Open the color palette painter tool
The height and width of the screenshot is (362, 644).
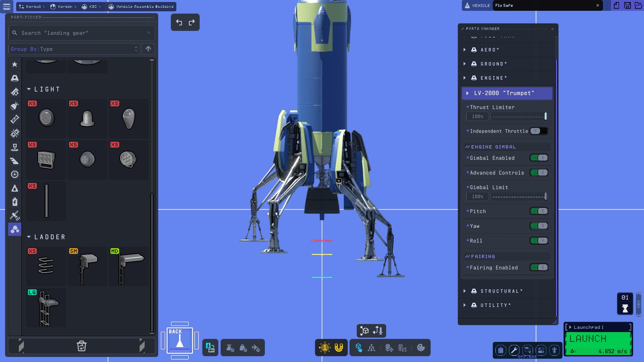[421, 348]
